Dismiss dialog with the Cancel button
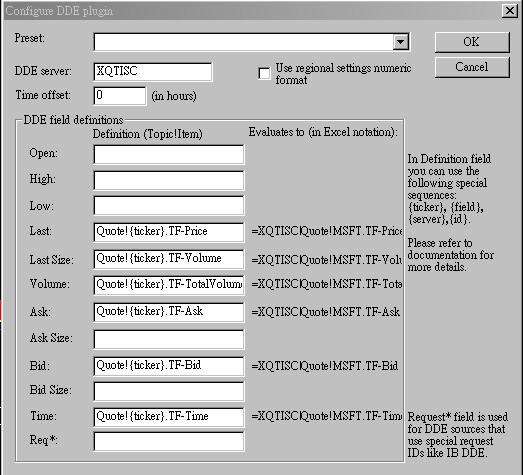This screenshot has height=475, width=523. 472,67
